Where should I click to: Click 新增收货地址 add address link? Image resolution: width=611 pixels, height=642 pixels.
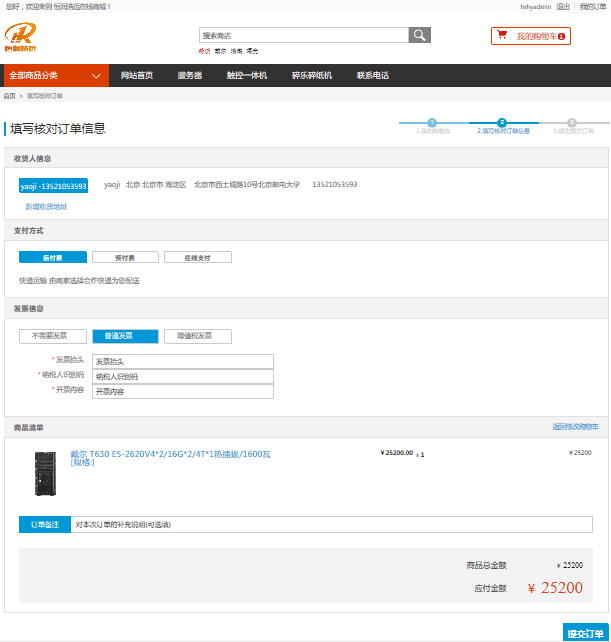point(46,207)
